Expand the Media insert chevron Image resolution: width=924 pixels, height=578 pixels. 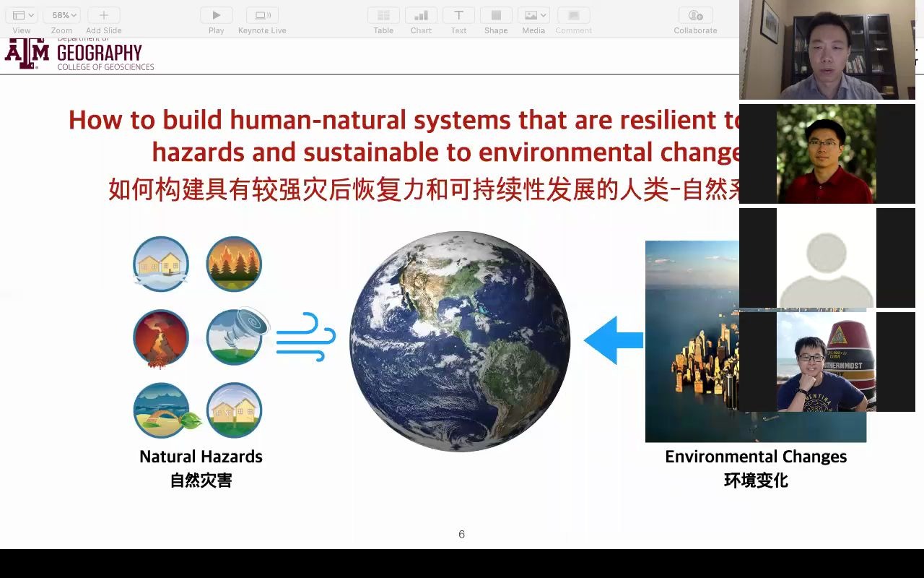pos(544,14)
